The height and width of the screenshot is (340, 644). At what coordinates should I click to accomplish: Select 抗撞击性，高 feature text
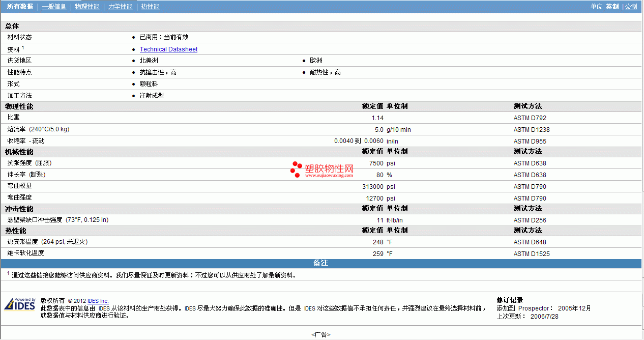158,72
